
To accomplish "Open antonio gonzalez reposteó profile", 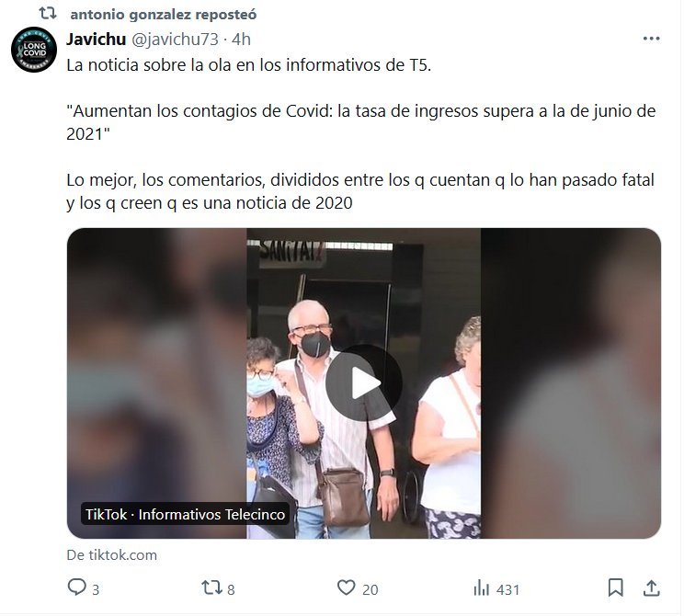I will pos(164,15).
